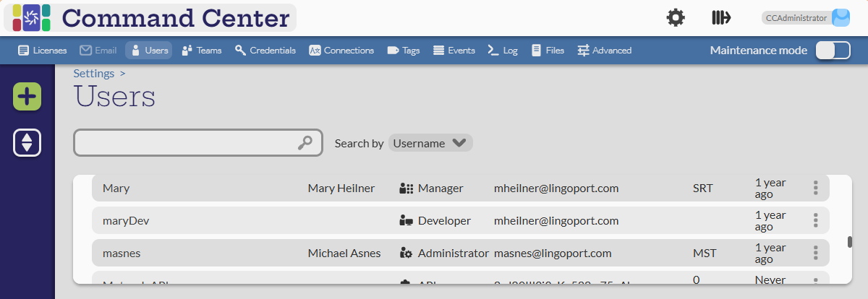Image resolution: width=868 pixels, height=299 pixels.
Task: Click the users list scrollbar thumb
Action: tap(850, 242)
